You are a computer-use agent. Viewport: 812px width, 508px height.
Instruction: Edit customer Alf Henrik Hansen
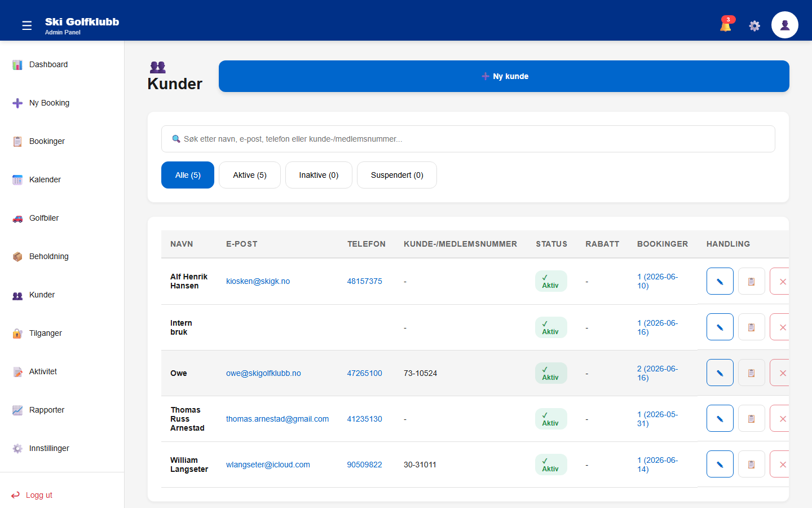click(x=720, y=281)
